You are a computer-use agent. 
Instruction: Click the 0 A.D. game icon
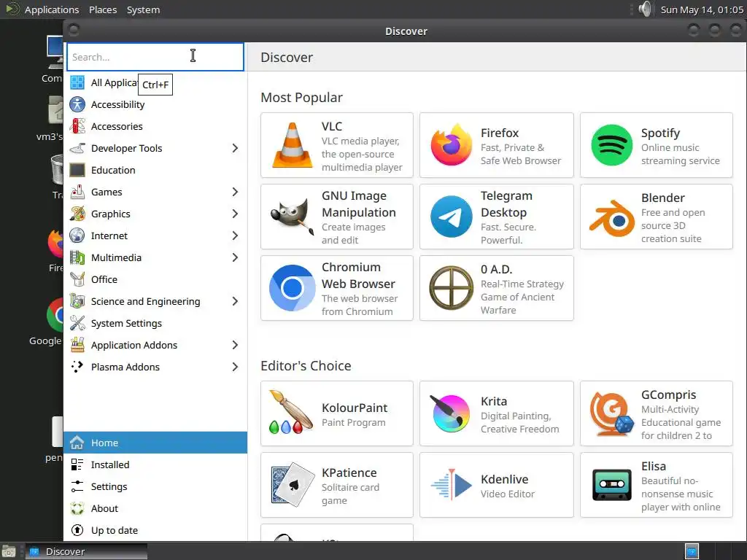click(x=451, y=288)
